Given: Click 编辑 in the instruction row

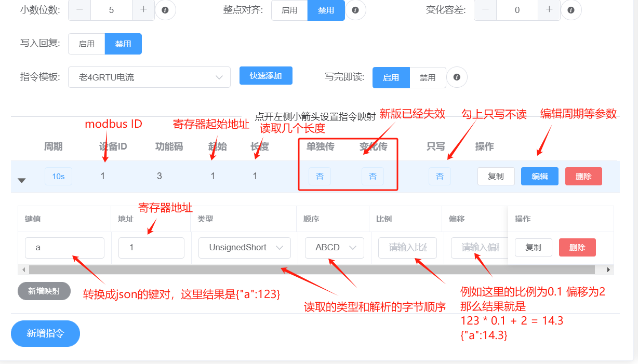Looking at the screenshot, I should [x=539, y=176].
